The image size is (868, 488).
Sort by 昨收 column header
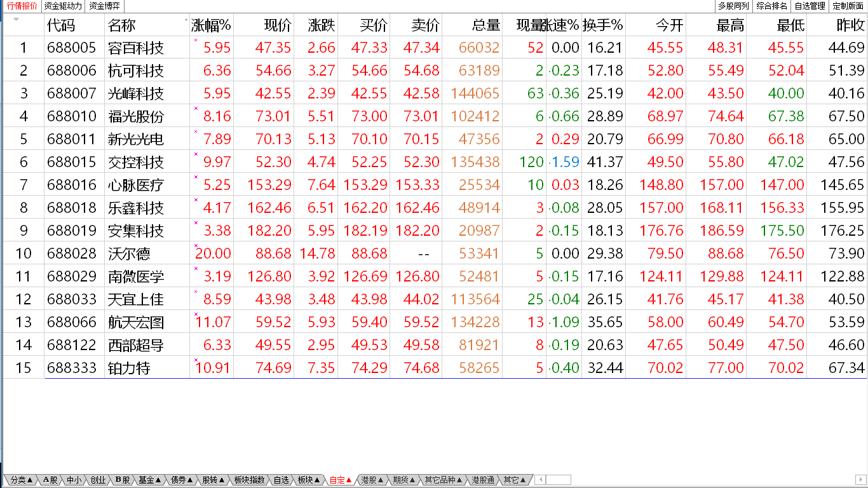[851, 25]
